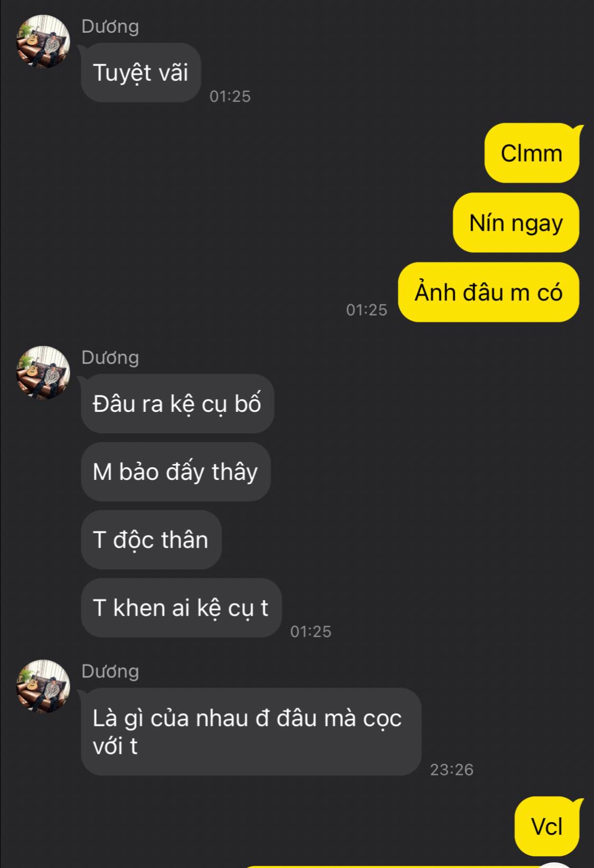The height and width of the screenshot is (868, 594).
Task: Tap Dương's avatar beside 'Là gì của nhau'
Action: (x=43, y=686)
